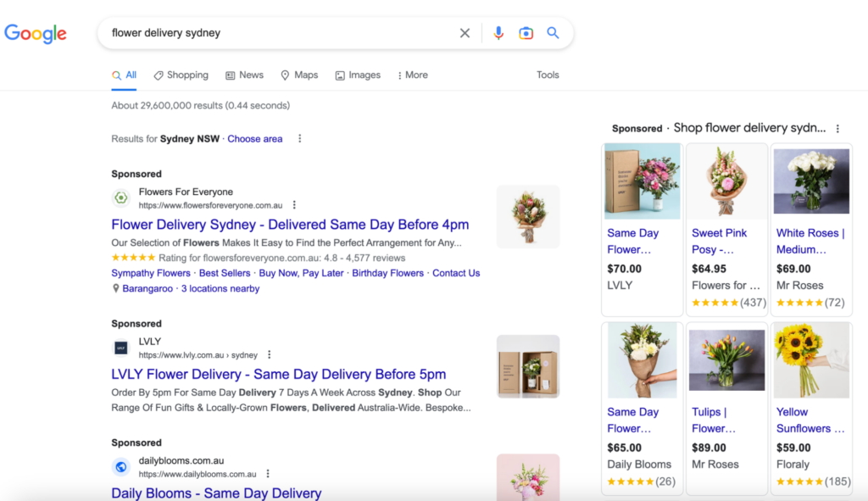Open the Sympathy Flowers sitelink
The image size is (868, 501).
tap(151, 273)
